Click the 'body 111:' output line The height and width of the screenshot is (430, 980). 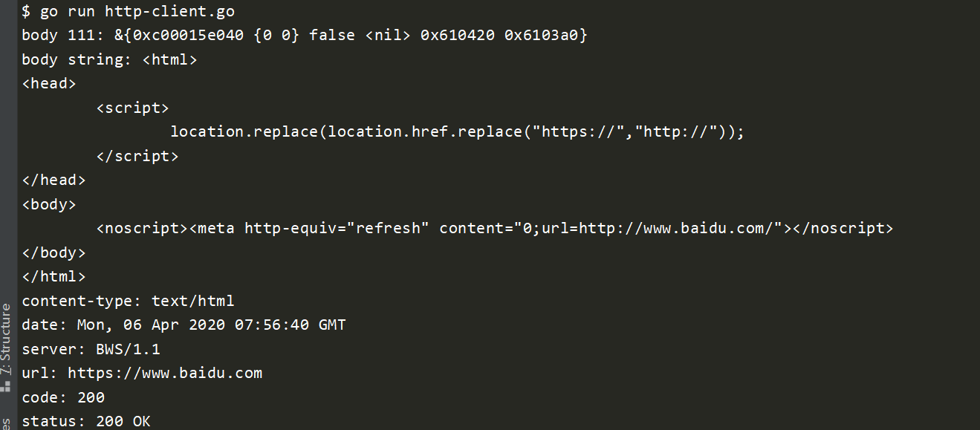pos(305,35)
